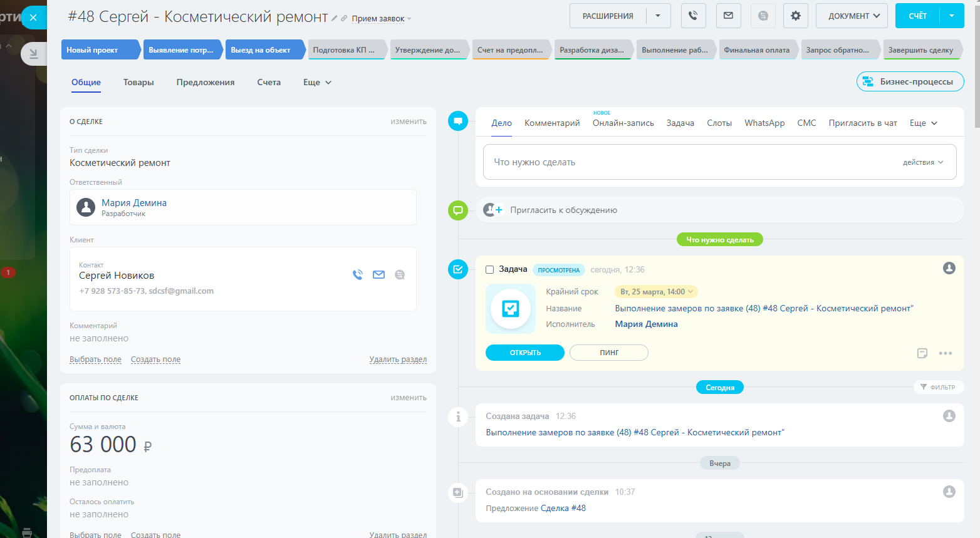Click the Что нужно сделать input field
The width and height of the screenshot is (980, 538).
click(x=689, y=162)
